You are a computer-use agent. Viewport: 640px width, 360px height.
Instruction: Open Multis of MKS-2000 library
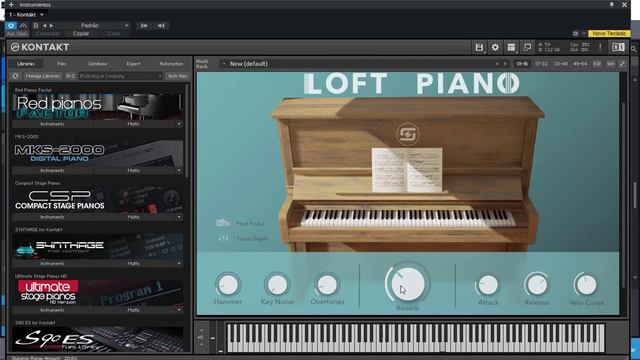pyautogui.click(x=133, y=170)
